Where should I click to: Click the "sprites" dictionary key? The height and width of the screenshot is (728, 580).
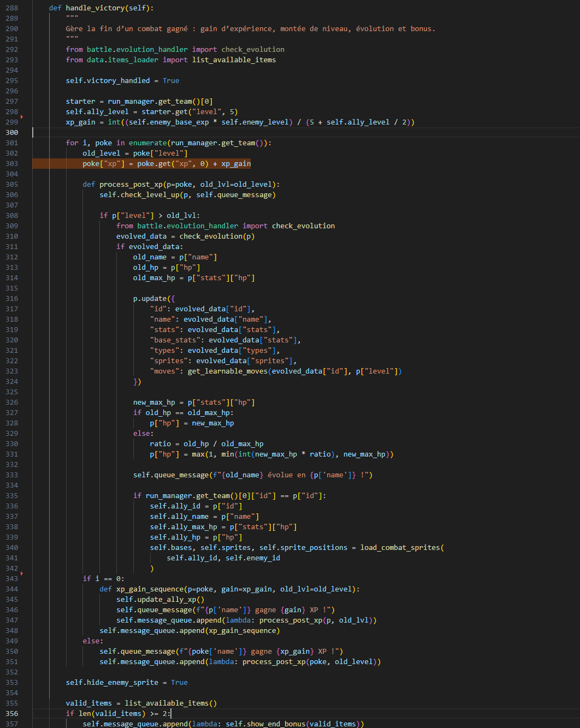pyautogui.click(x=169, y=361)
